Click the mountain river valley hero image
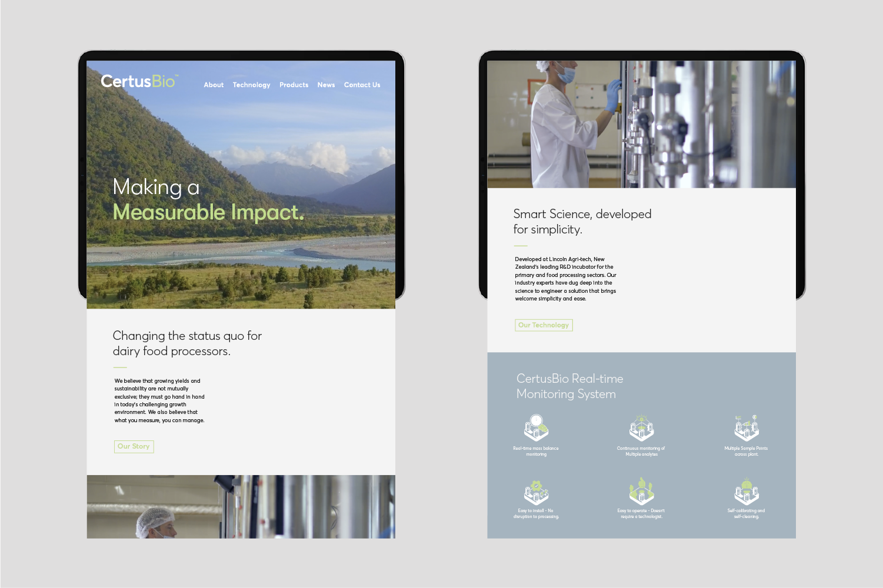This screenshot has height=588, width=883. 241,185
